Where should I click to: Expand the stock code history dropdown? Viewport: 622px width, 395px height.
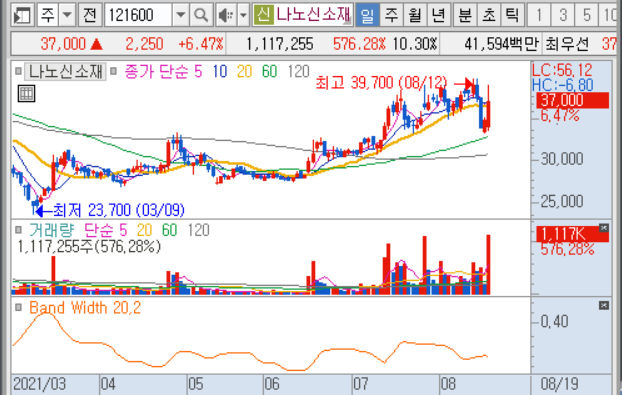180,15
